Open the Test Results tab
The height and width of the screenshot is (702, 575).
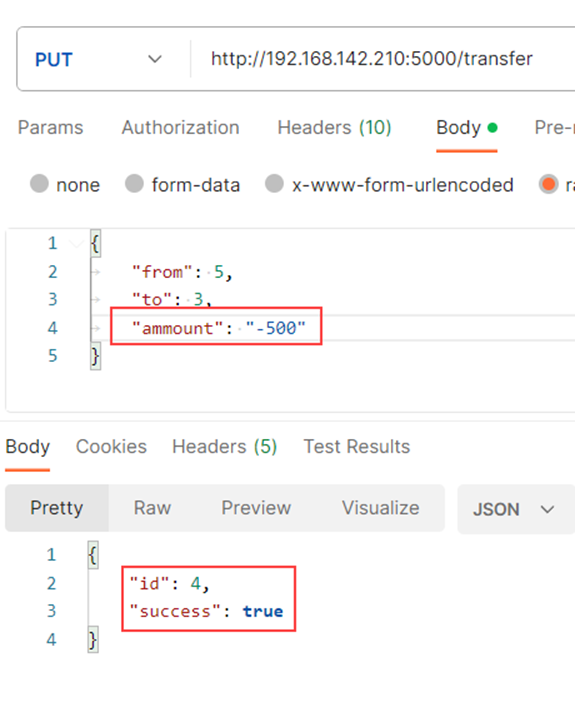tap(357, 447)
